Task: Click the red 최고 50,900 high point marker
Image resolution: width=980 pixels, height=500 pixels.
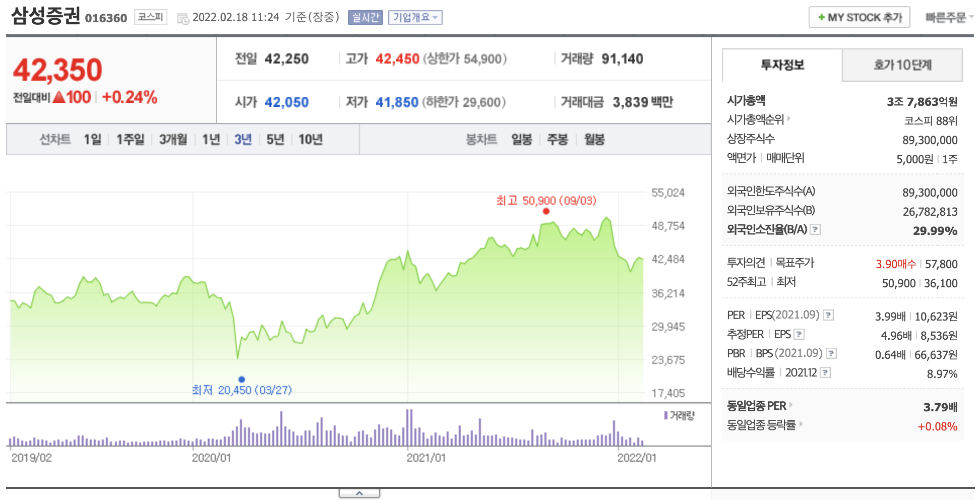Action: (x=546, y=211)
